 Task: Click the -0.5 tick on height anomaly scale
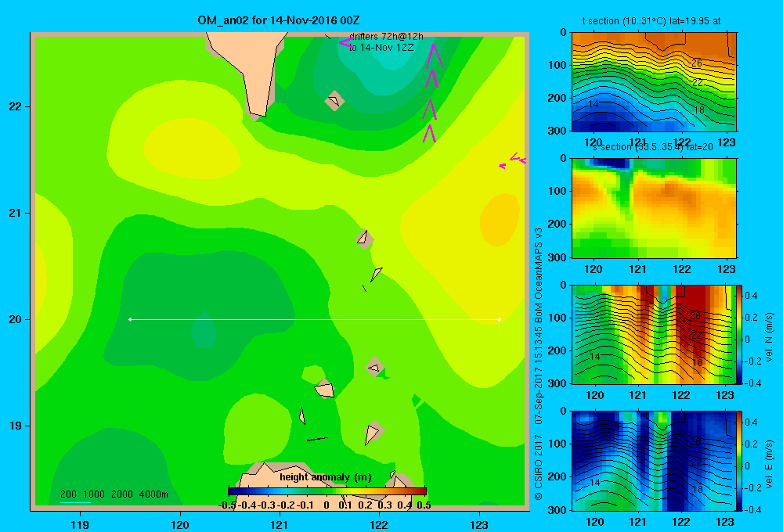coord(228,505)
